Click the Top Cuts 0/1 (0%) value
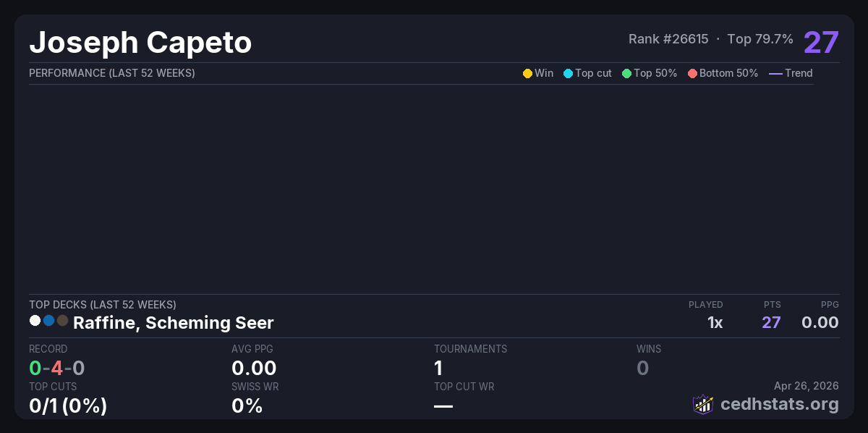Viewport: 868px width, 433px height. [68, 405]
